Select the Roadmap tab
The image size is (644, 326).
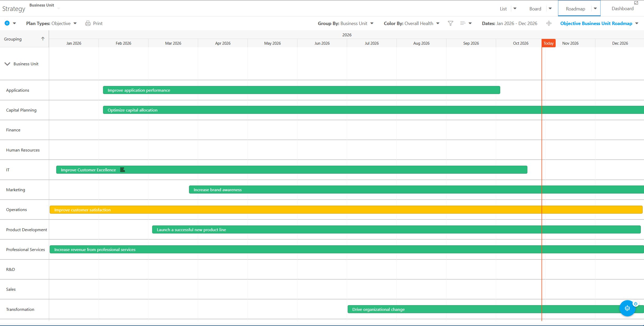click(x=575, y=9)
